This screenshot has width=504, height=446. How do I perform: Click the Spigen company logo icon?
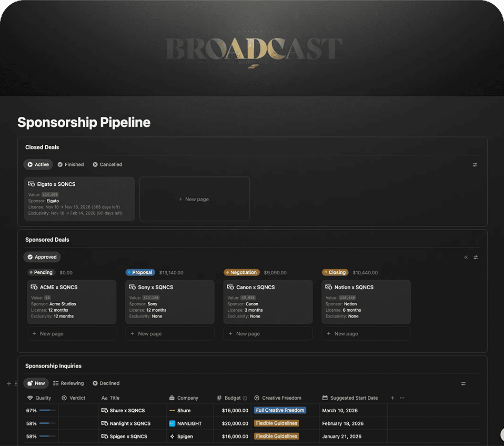[172, 437]
